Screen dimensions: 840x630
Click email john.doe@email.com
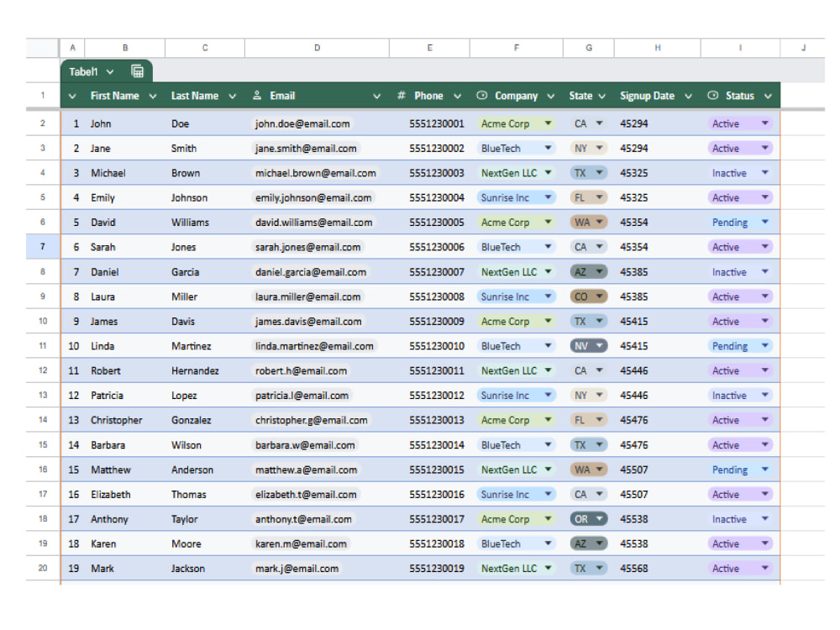[x=302, y=123]
